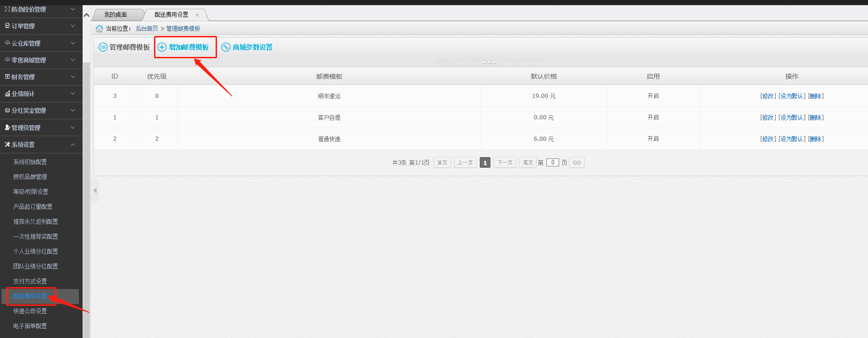This screenshot has height=338, width=868.
Task: Click the 首页 pagination button
Action: point(442,163)
